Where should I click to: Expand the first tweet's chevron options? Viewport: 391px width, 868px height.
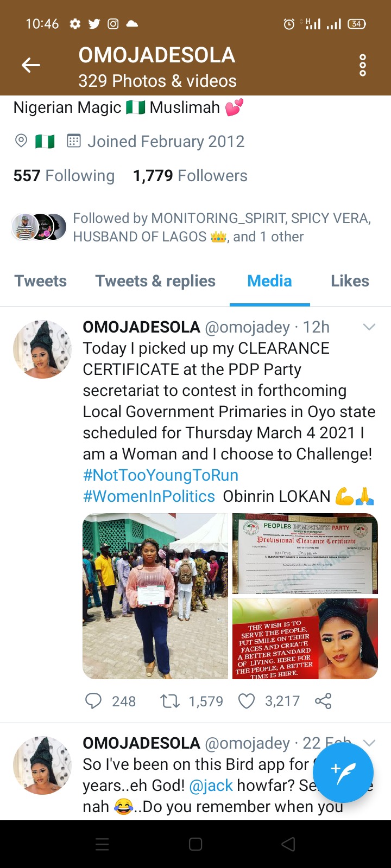[369, 327]
